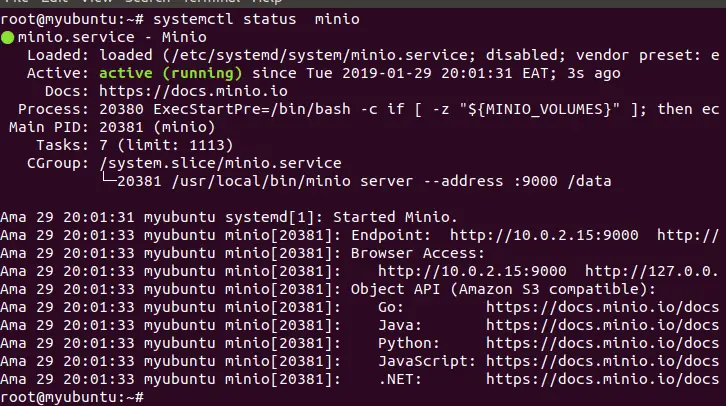Click the https://docs.minio.io Docs link

click(194, 91)
